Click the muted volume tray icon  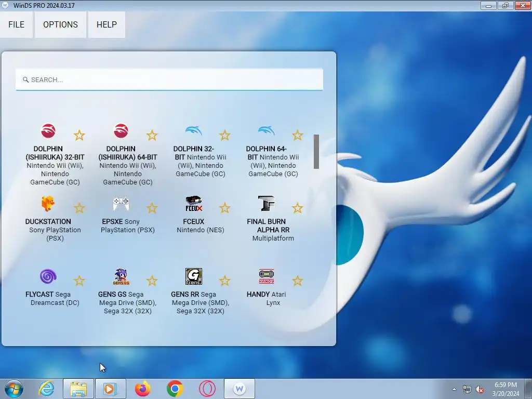tap(480, 390)
